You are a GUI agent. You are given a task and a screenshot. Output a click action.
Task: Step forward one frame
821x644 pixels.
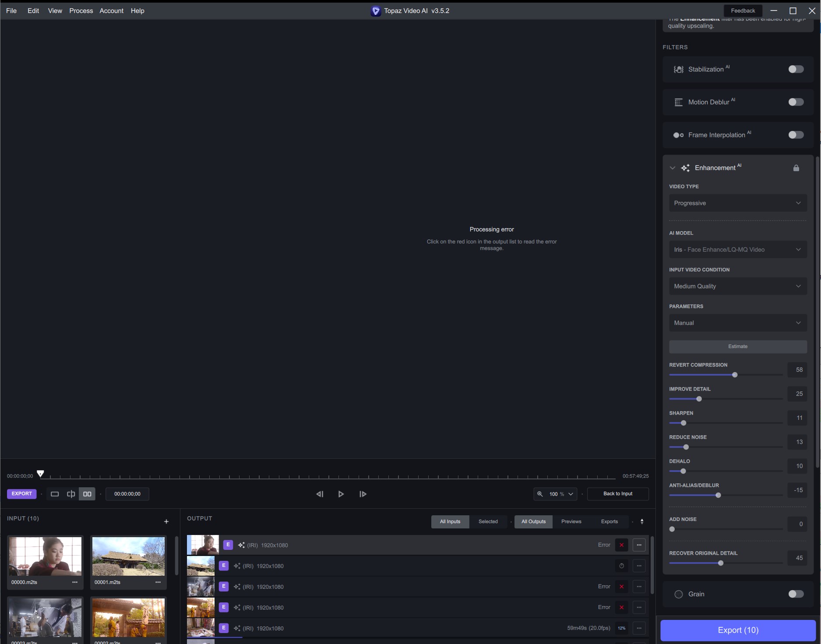point(363,494)
